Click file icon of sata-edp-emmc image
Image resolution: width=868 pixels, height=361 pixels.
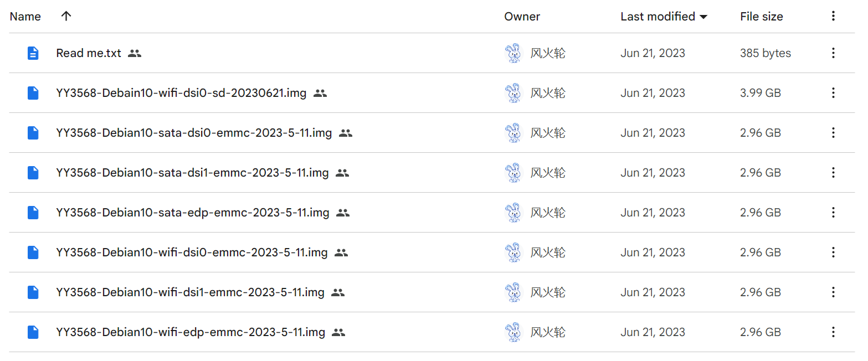33,213
